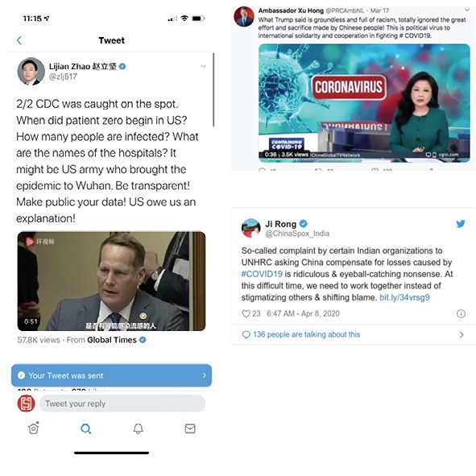Like Ji Rong's tweet with the heart icon
The width and height of the screenshot is (476, 476).
point(246,313)
